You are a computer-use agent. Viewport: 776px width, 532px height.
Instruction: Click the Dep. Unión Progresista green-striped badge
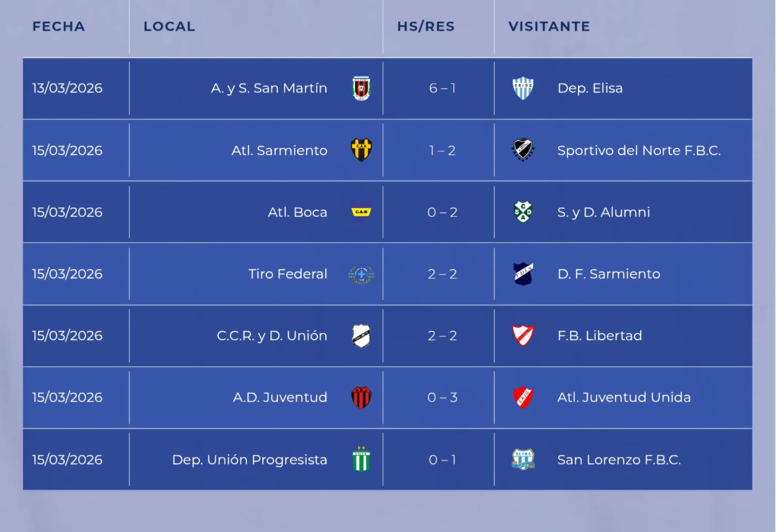click(x=361, y=459)
